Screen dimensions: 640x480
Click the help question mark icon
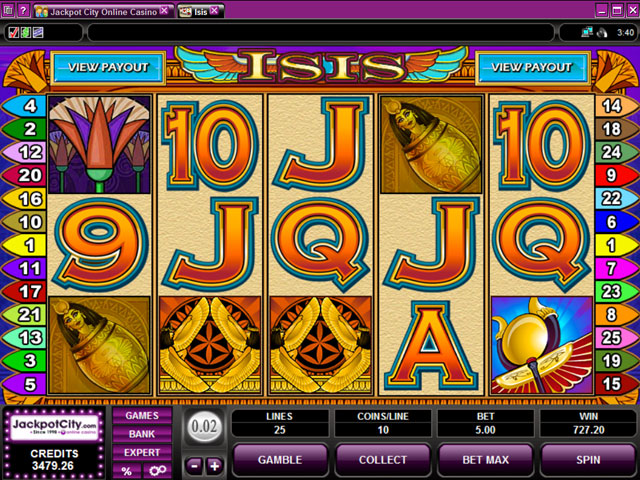23,10
